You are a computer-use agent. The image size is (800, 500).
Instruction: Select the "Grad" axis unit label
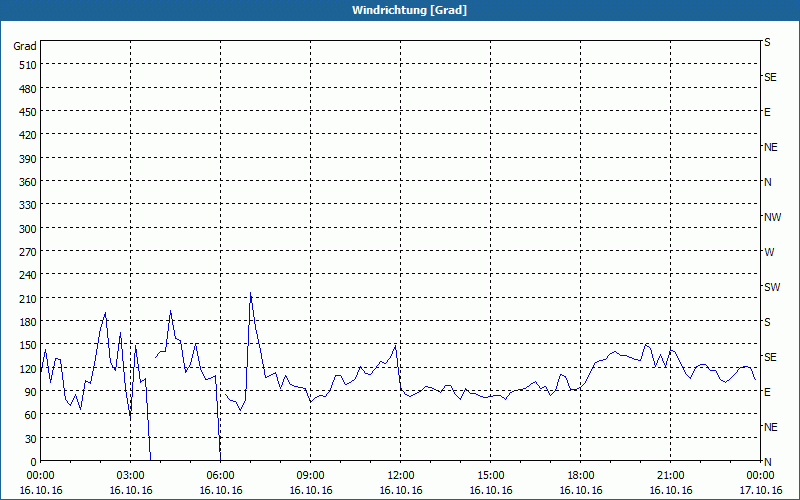click(x=25, y=46)
